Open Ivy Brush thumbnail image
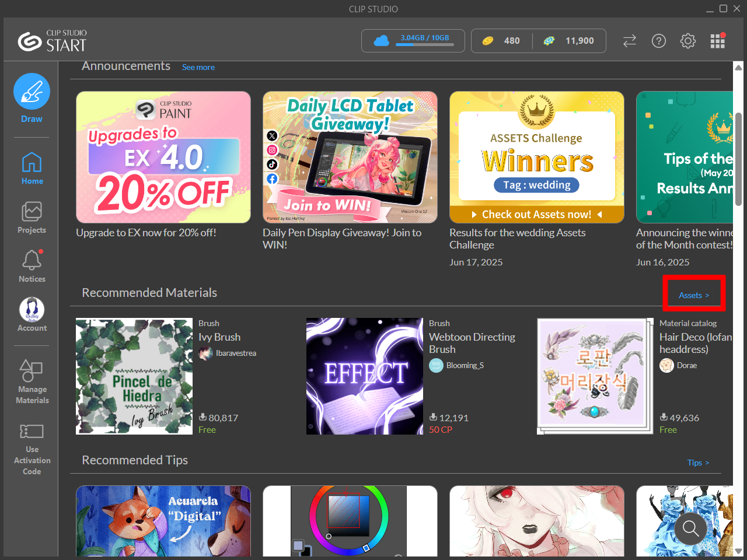This screenshot has height=560, width=747. pos(134,376)
